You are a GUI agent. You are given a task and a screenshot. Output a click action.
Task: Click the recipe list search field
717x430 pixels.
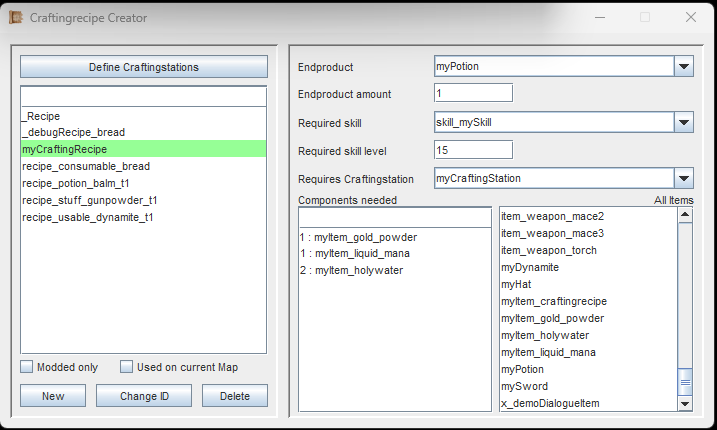[144, 97]
